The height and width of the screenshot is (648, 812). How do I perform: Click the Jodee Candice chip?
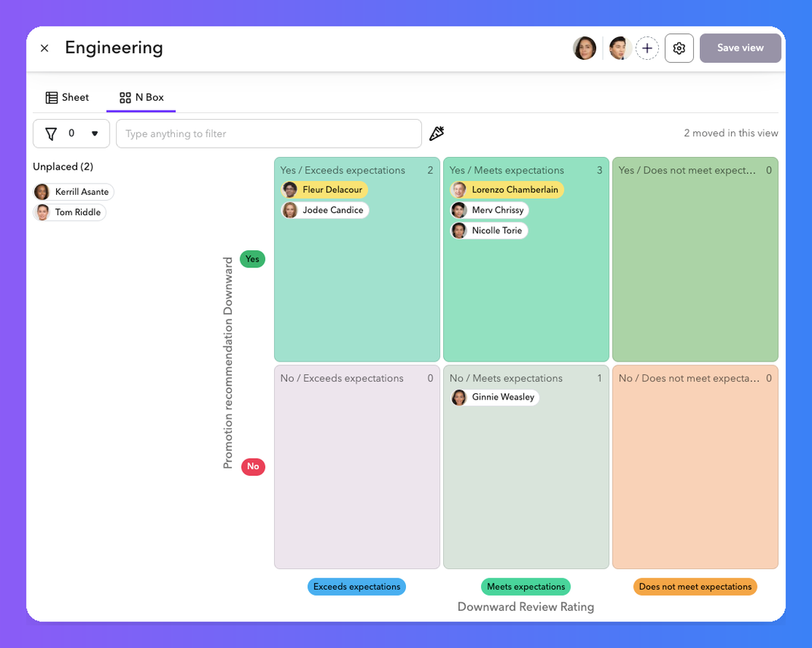point(325,210)
